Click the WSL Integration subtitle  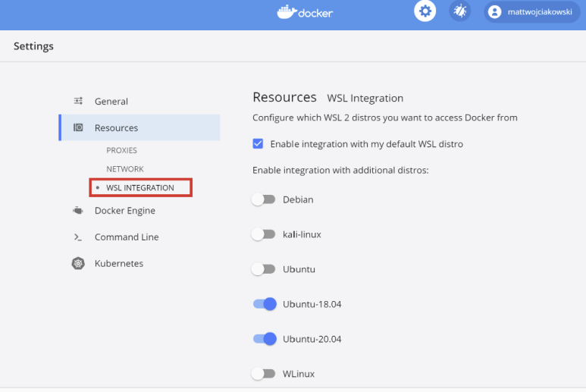tap(365, 98)
